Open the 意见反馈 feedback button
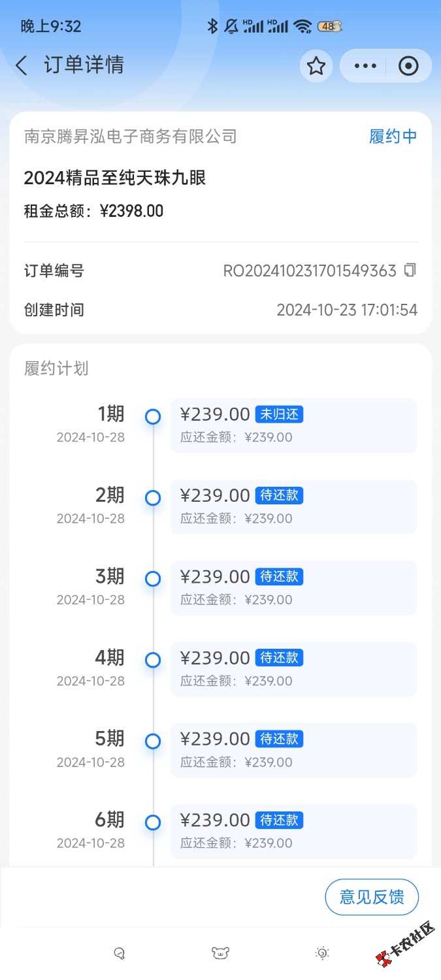The width and height of the screenshot is (441, 980). click(x=372, y=897)
